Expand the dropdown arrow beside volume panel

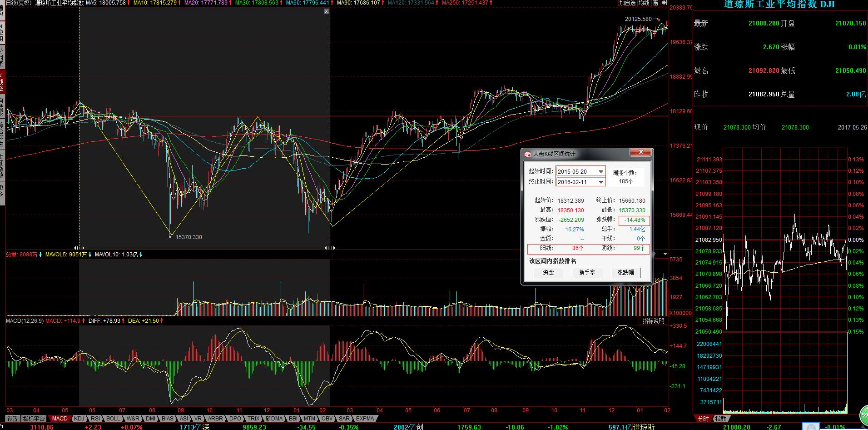[665, 254]
